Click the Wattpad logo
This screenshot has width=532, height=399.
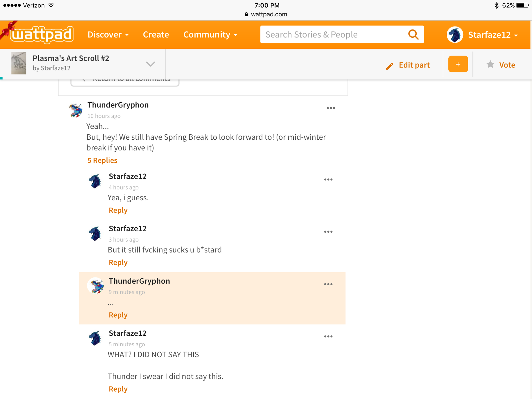[42, 35]
